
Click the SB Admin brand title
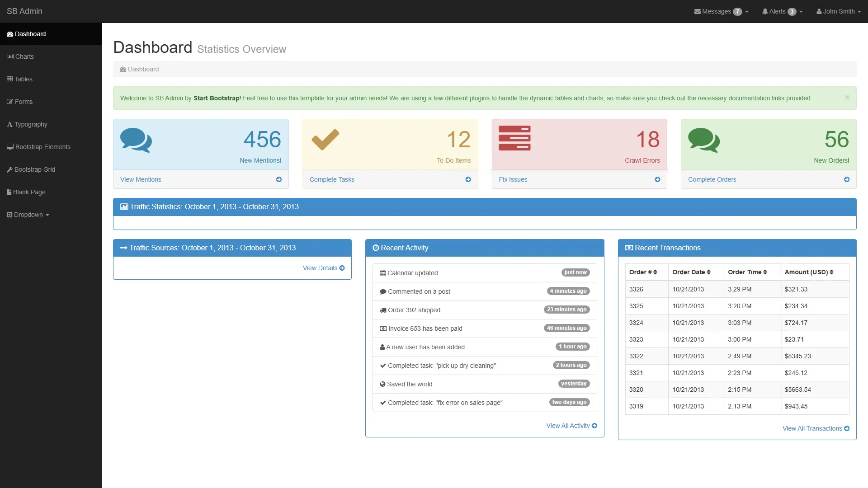click(x=24, y=11)
